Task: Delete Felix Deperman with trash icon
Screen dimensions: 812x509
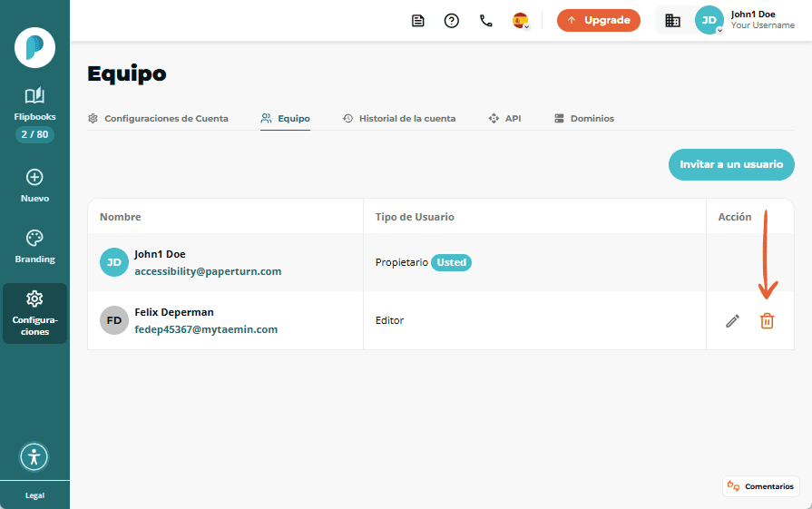Action: click(x=767, y=321)
